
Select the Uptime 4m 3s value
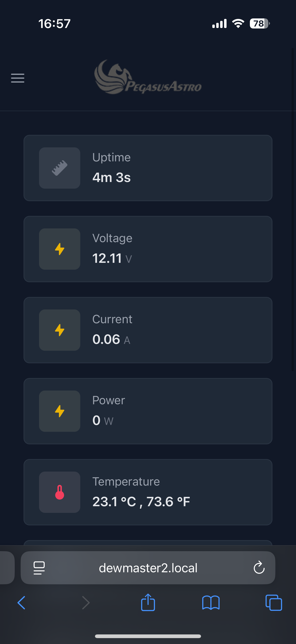[111, 178]
